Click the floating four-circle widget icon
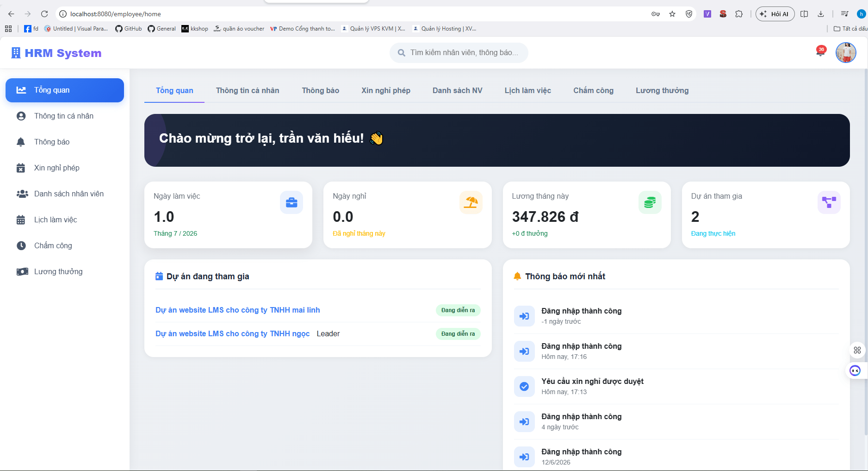This screenshot has width=868, height=471. (857, 350)
